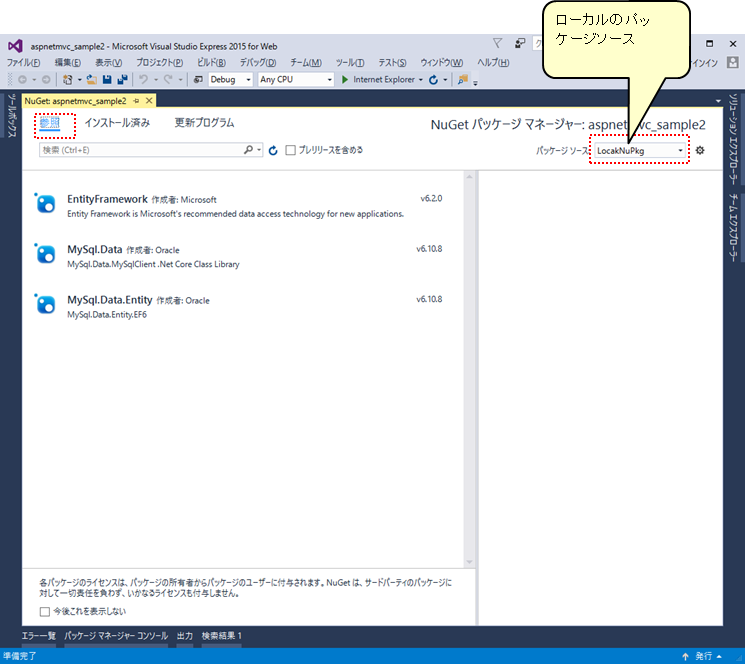Open the デバッグ(D) menu
This screenshot has height=664, width=745.
coord(258,63)
